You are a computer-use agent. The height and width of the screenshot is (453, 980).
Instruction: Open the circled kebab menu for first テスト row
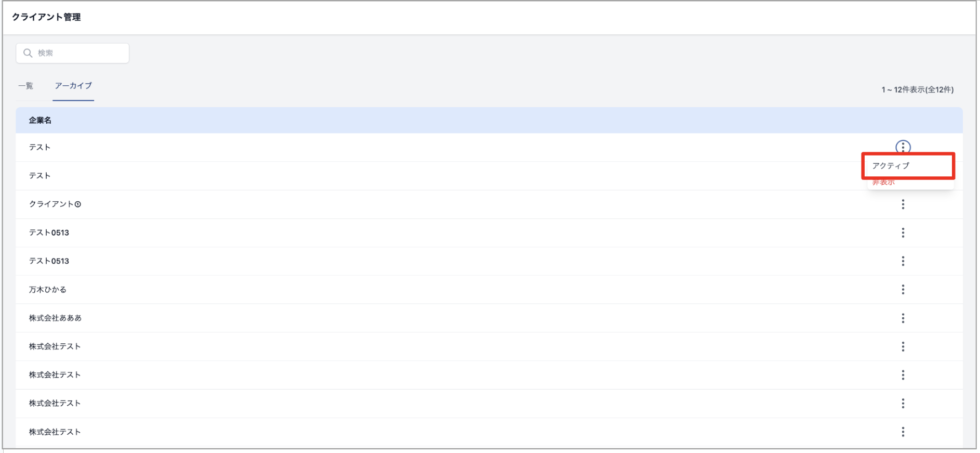903,147
